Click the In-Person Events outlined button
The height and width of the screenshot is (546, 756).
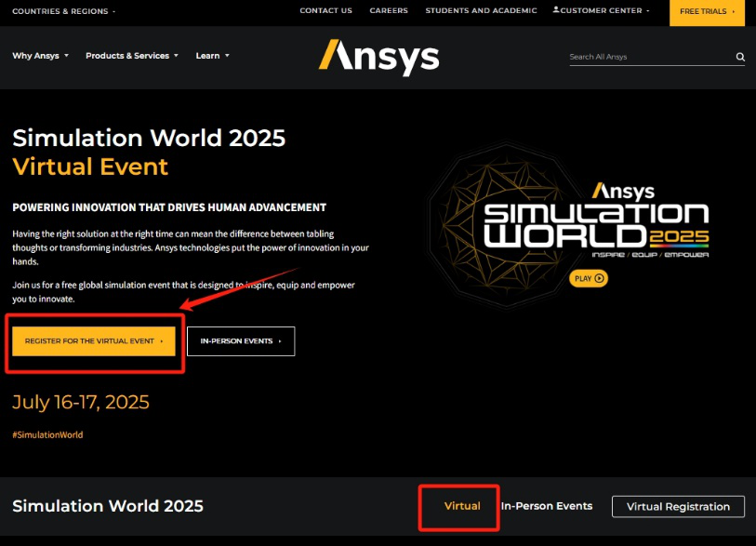(241, 341)
